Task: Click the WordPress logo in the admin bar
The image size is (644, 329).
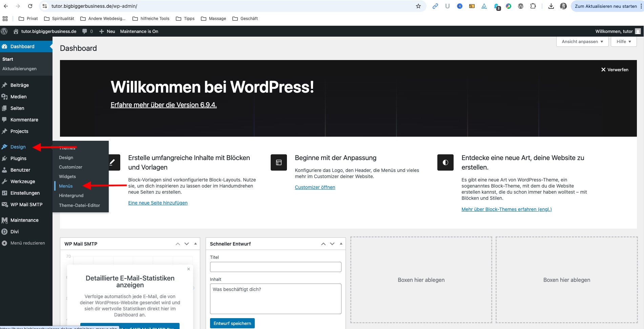Action: 4,31
